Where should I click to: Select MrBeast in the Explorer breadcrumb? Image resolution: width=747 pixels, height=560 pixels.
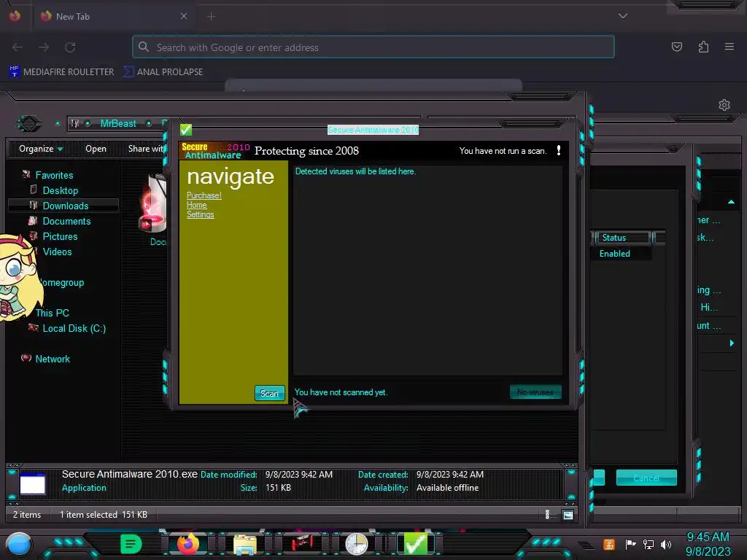[118, 124]
